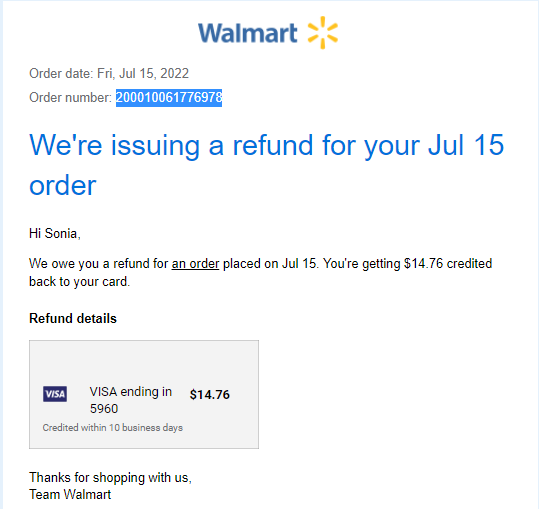
Task: Click "back to your card." sentence ending
Action: (x=79, y=282)
